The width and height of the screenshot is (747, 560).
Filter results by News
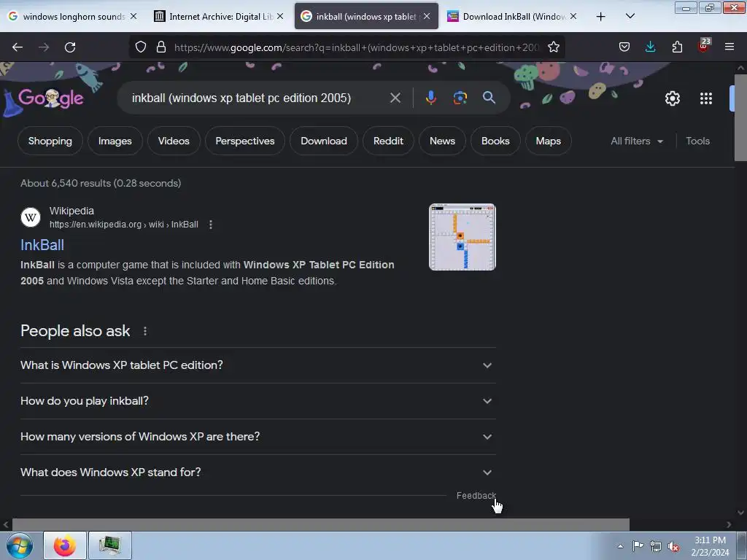[442, 141]
